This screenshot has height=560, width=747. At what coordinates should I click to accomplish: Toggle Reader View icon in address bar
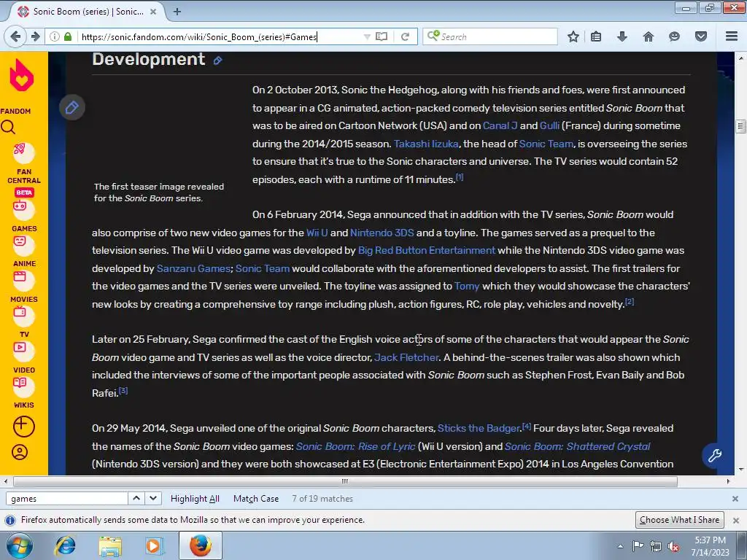point(382,36)
